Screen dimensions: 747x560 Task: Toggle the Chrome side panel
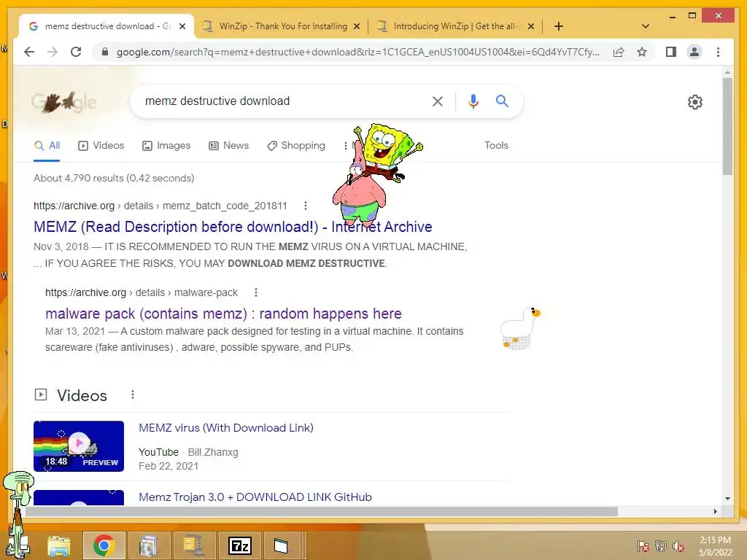671,52
